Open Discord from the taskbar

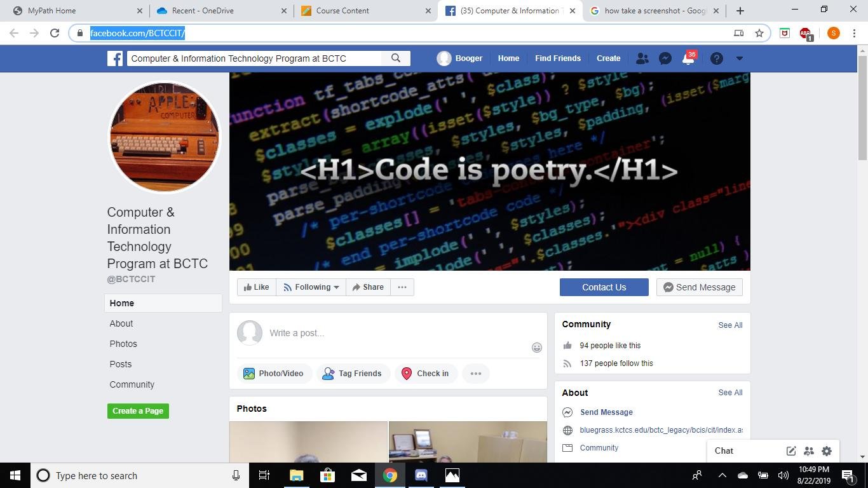point(421,475)
